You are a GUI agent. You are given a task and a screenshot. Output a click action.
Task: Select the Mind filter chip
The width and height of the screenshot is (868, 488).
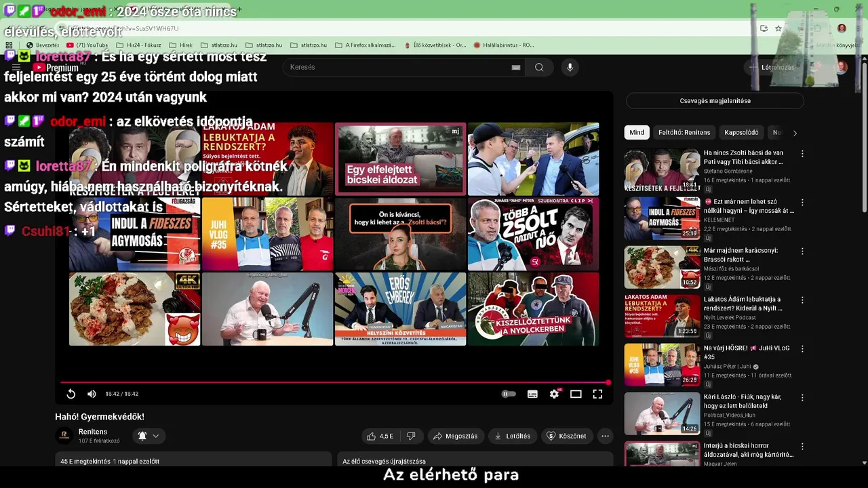point(637,132)
